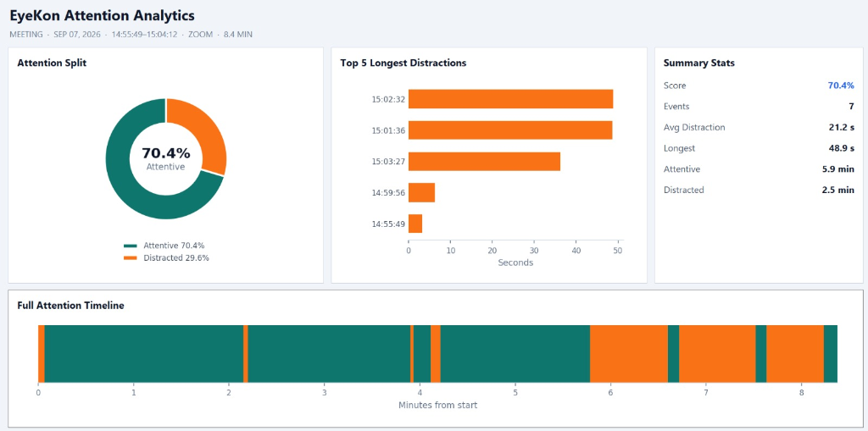
Task: Select the Distracted 29.6% legend entry
Action: 166,257
